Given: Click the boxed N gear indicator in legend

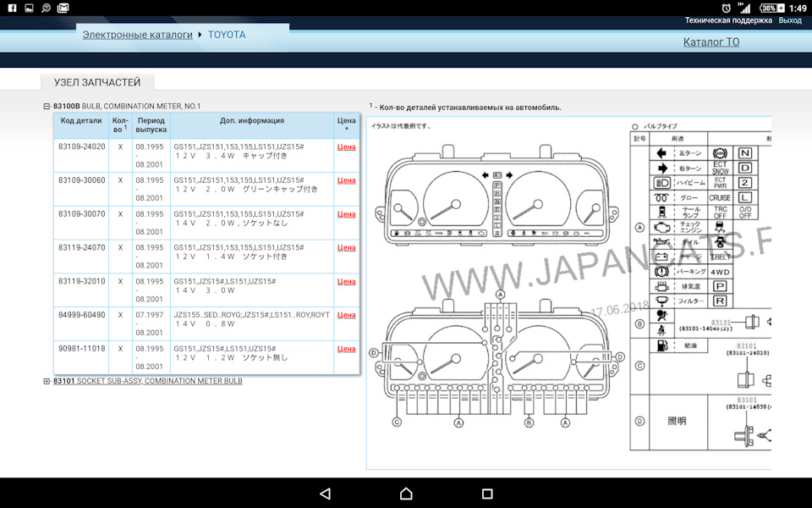Looking at the screenshot, I should [744, 153].
